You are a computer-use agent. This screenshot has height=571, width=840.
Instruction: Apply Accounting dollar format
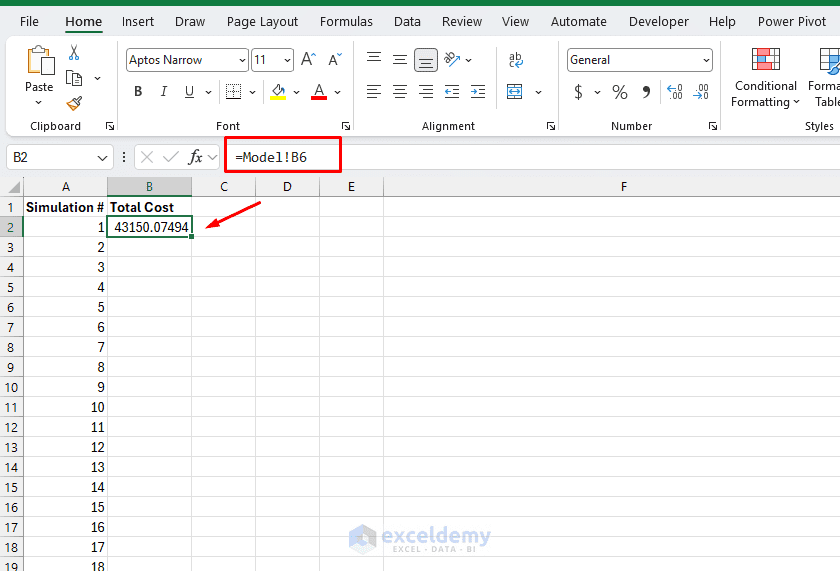pos(579,92)
